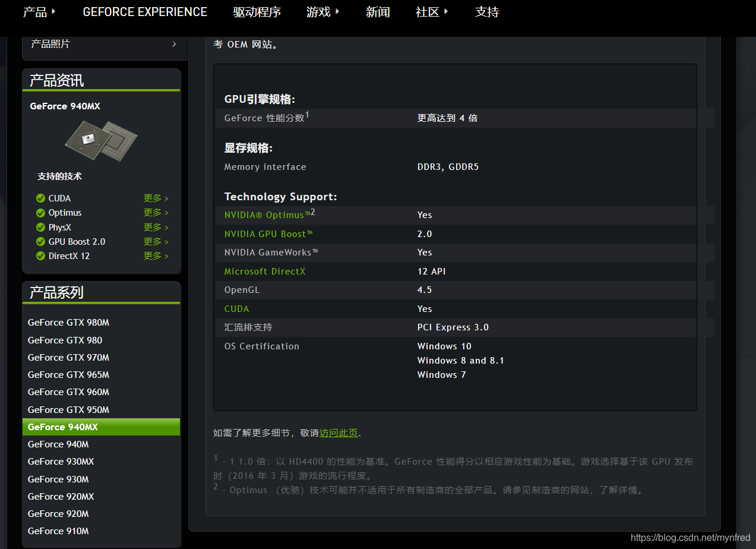
Task: Open the 社区 menu label
Action: pyautogui.click(x=428, y=12)
